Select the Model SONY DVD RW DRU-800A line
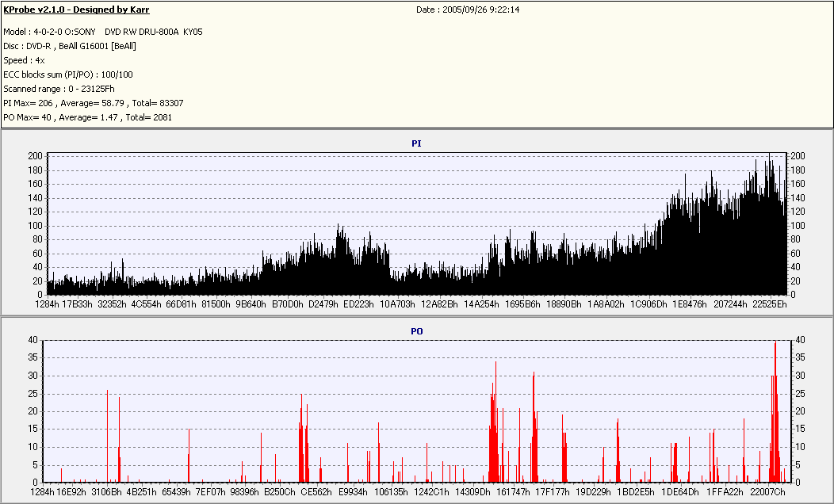This screenshot has height=504, width=834. [x=103, y=32]
